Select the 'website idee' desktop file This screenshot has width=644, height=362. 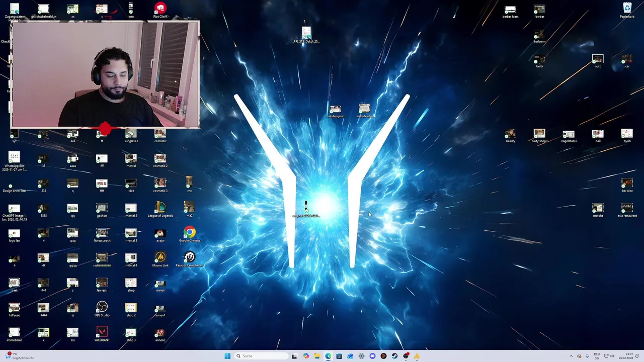pos(364,111)
